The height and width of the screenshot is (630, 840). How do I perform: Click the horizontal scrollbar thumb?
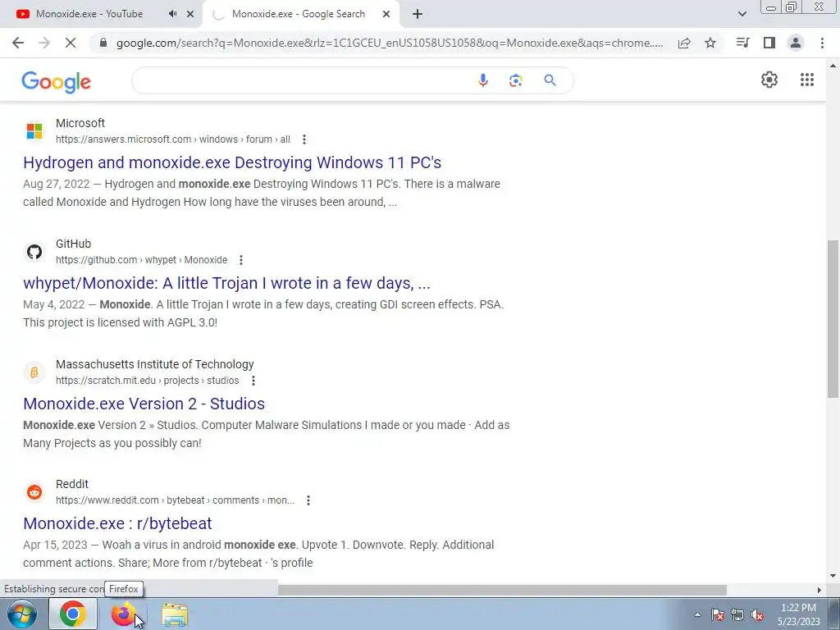502,590
